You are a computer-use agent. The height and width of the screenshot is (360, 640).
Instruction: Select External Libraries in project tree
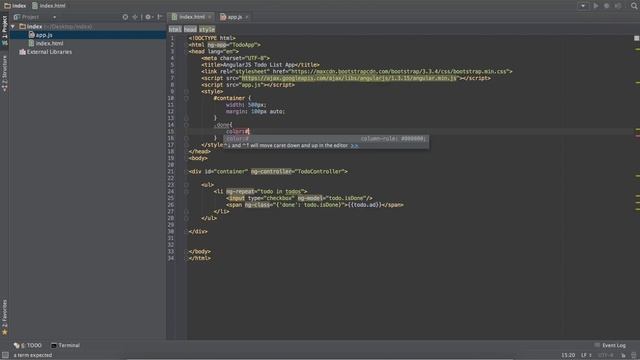pyautogui.click(x=49, y=52)
